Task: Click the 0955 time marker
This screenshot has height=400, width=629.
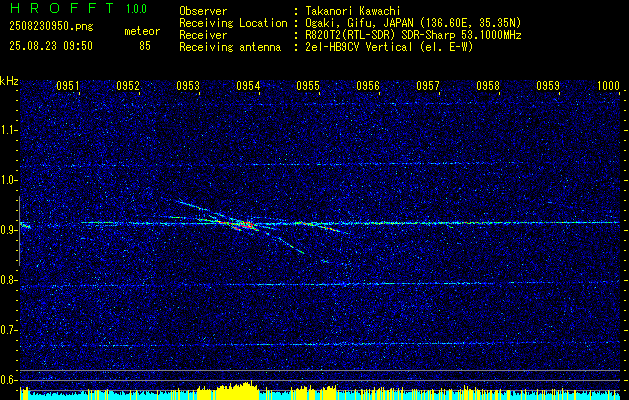Action: [x=308, y=85]
